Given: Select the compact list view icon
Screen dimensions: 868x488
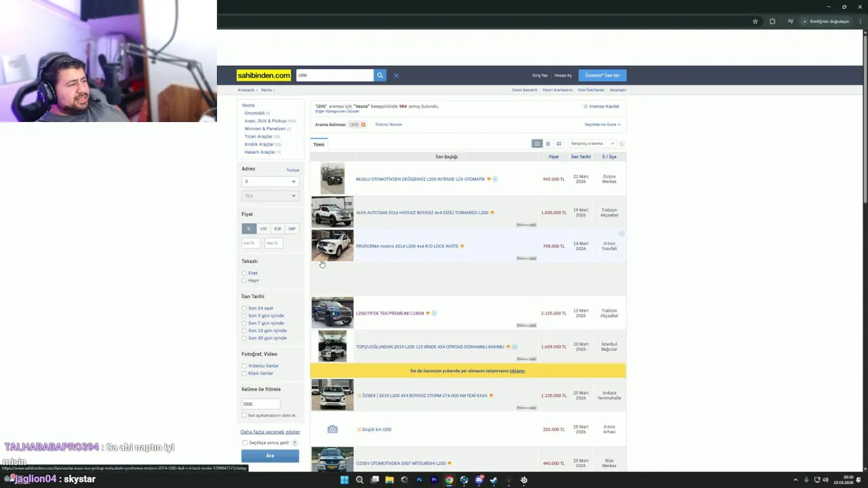Looking at the screenshot, I should point(548,144).
